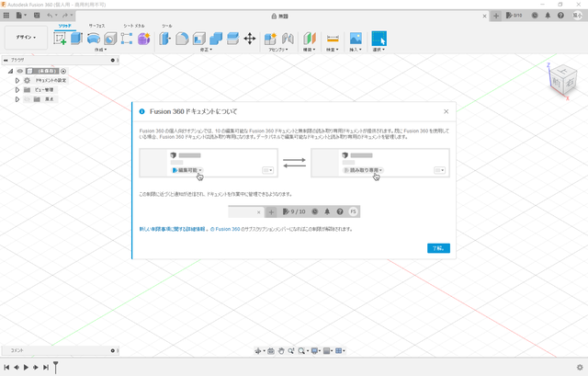The image size is (588, 376).
Task: Click the 了解 button in the dialog
Action: pyautogui.click(x=438, y=248)
